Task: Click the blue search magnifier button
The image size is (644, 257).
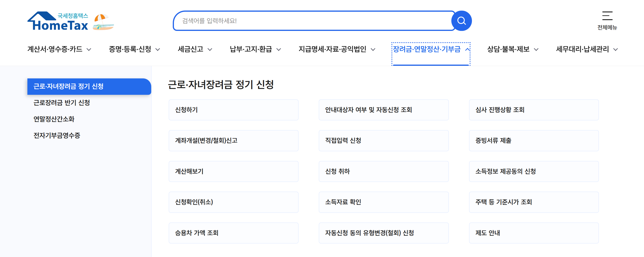Action: pos(461,21)
